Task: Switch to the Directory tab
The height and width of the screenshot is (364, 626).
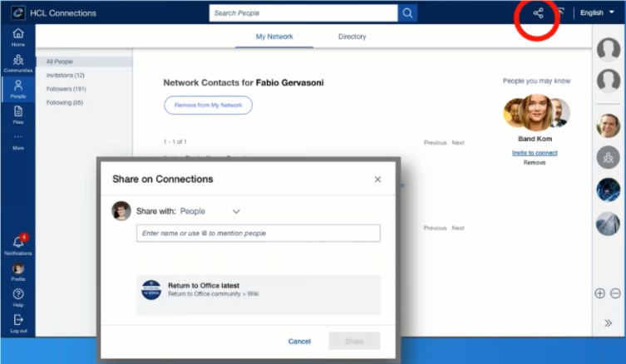Action: 352,37
